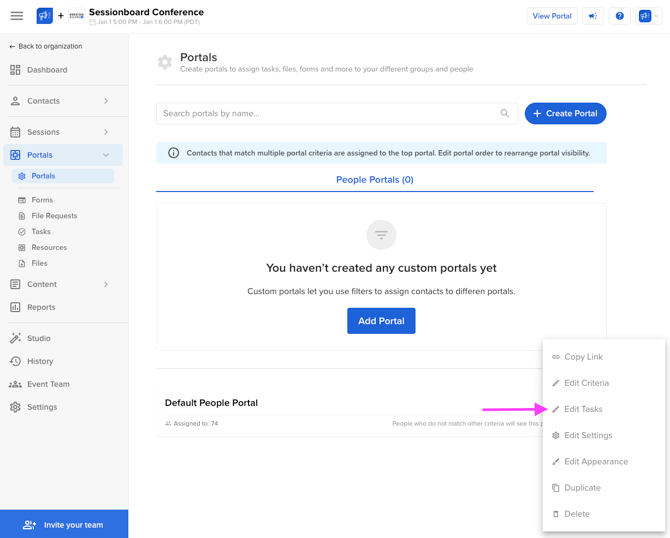Switch to People Portals tab

[x=374, y=180]
